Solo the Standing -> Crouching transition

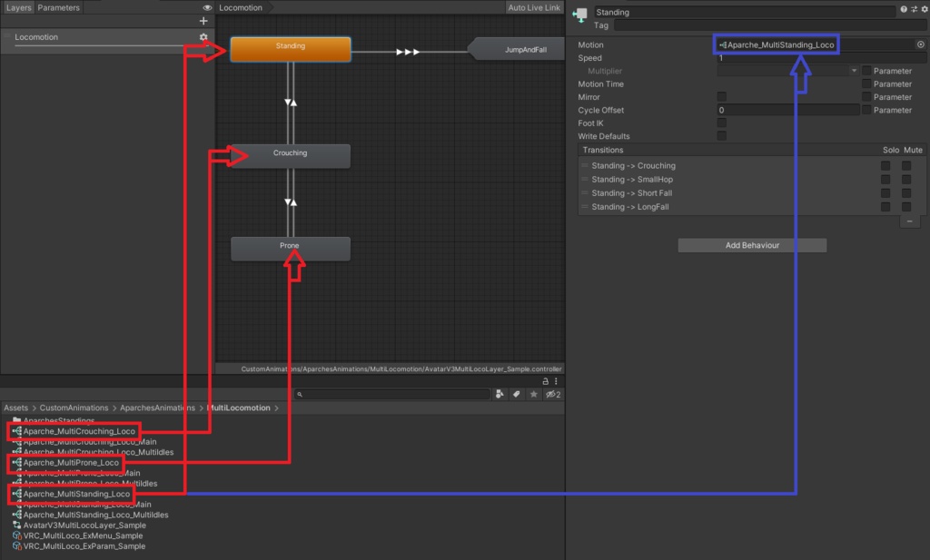[x=885, y=165]
